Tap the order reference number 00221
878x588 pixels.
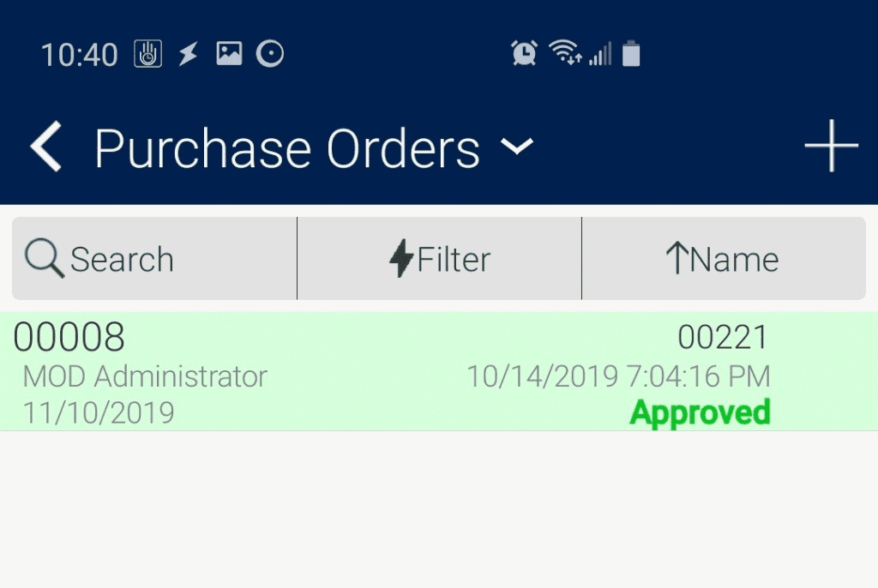(x=723, y=338)
